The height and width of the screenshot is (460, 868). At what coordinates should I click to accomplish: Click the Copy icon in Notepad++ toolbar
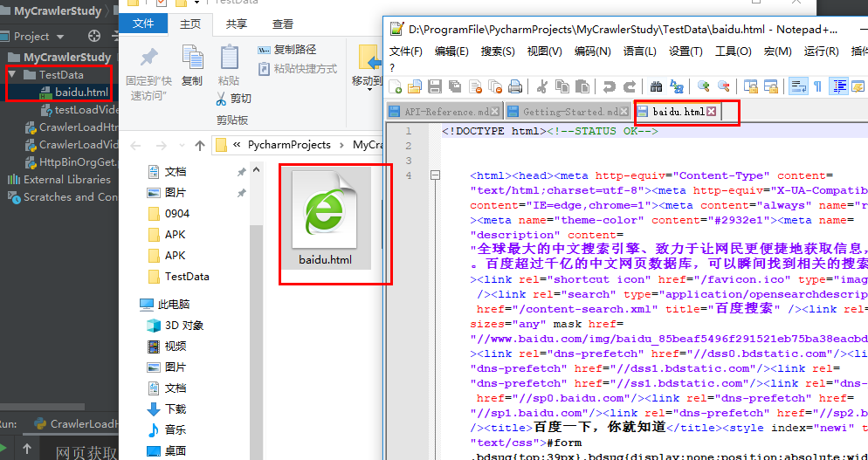(561, 86)
